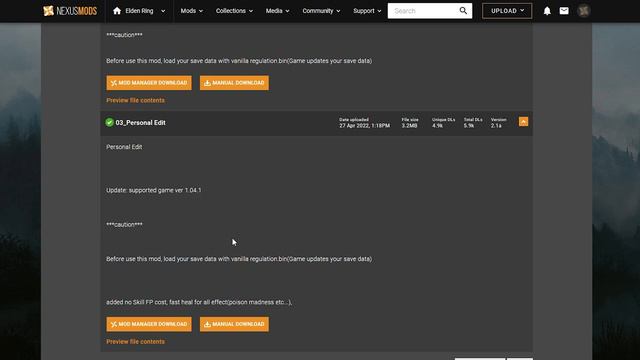The height and width of the screenshot is (360, 640).
Task: Click Manual Download for 03_Personal Edit
Action: click(234, 324)
